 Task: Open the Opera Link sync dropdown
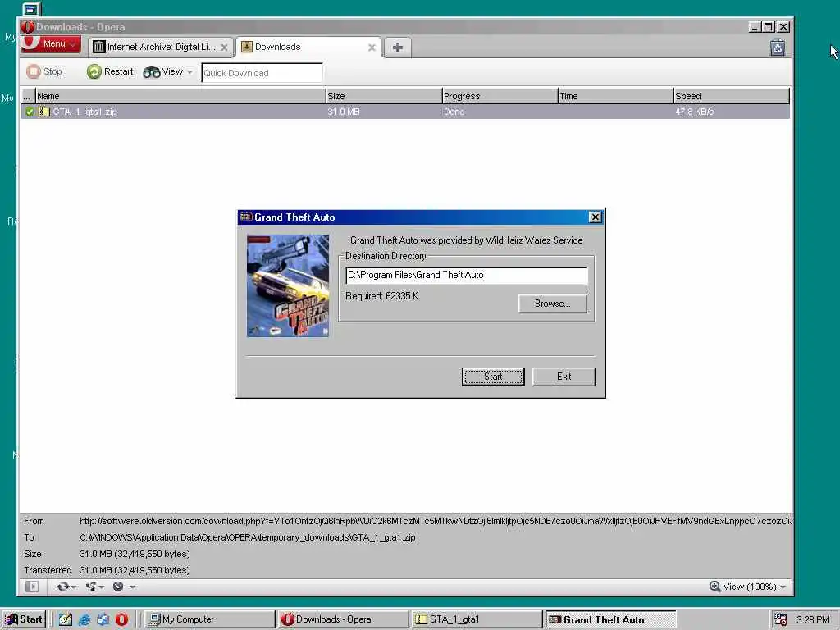point(66,587)
